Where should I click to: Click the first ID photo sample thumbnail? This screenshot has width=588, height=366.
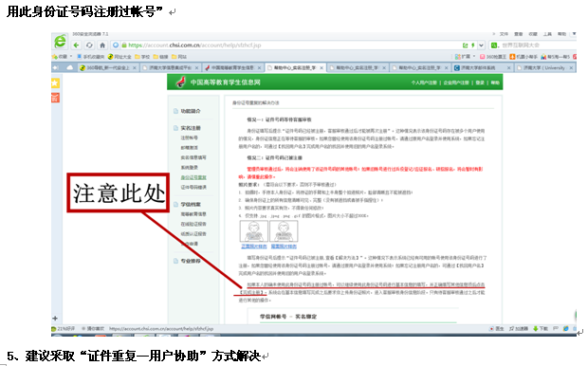click(254, 231)
